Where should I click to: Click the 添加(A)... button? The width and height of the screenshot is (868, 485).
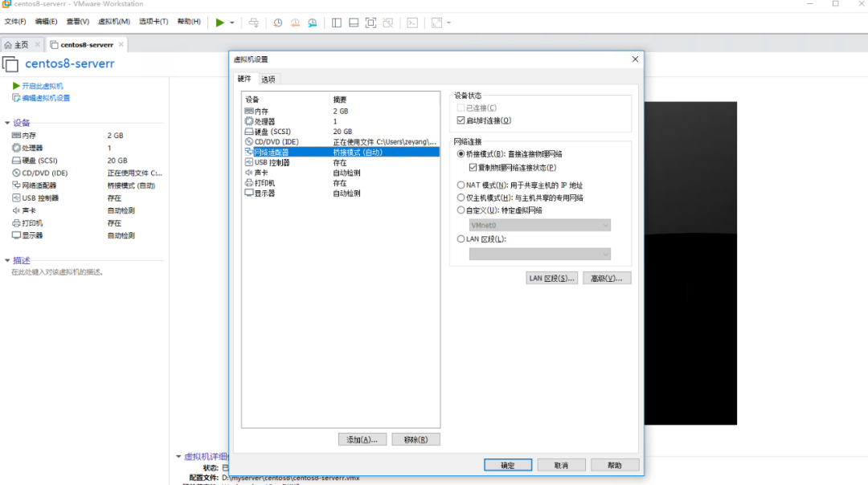(362, 440)
